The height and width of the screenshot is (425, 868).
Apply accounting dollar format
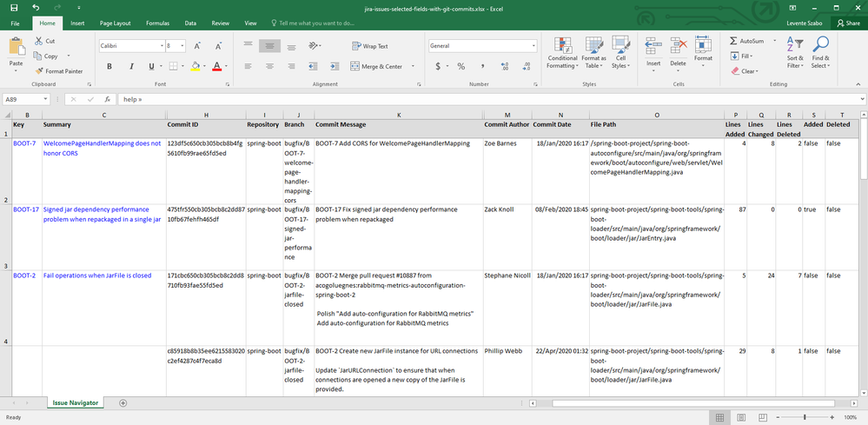(439, 66)
